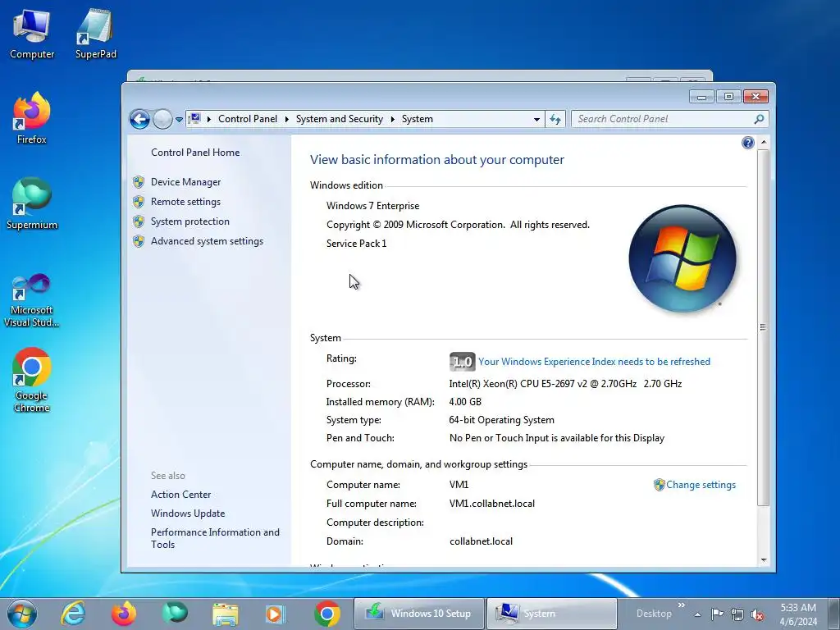Go to Control Panel Home
This screenshot has width=840, height=630.
click(x=195, y=153)
